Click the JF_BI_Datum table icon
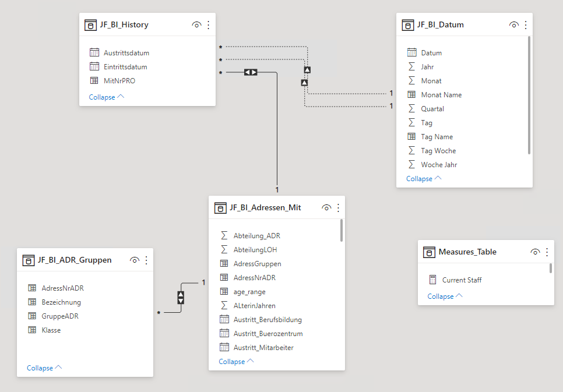 (407, 25)
